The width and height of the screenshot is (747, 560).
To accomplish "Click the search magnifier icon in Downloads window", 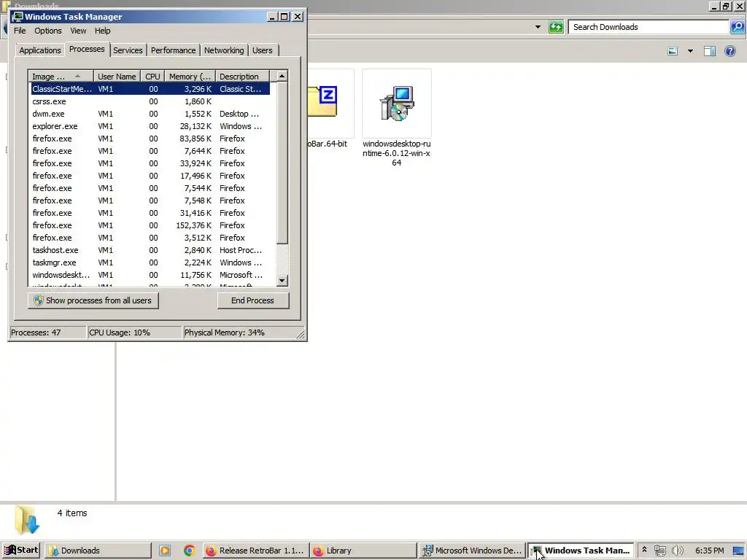I will pos(737,27).
